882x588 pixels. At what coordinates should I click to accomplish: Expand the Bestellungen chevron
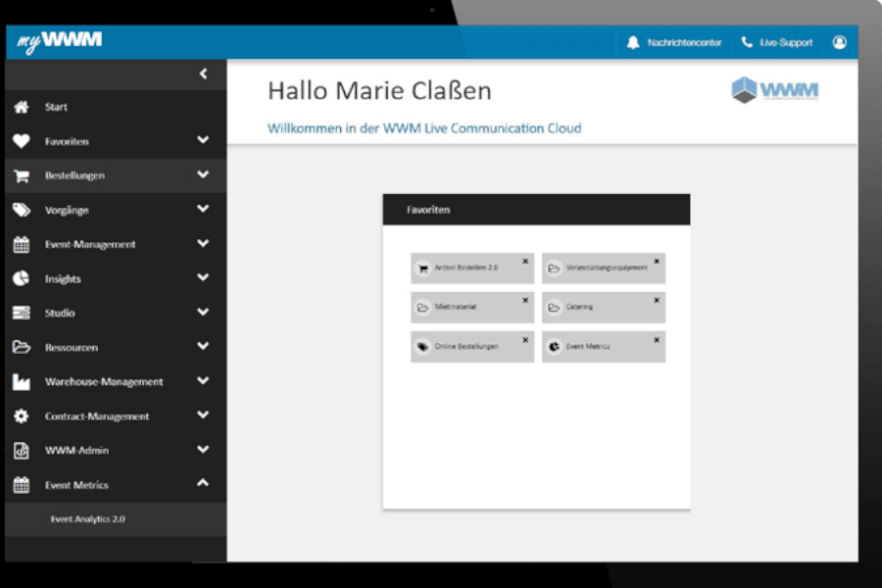203,175
